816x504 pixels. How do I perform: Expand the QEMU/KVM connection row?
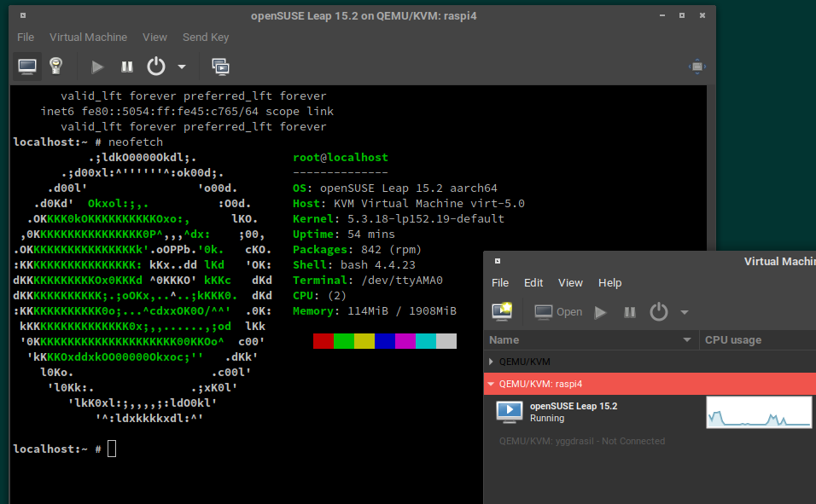click(x=491, y=362)
